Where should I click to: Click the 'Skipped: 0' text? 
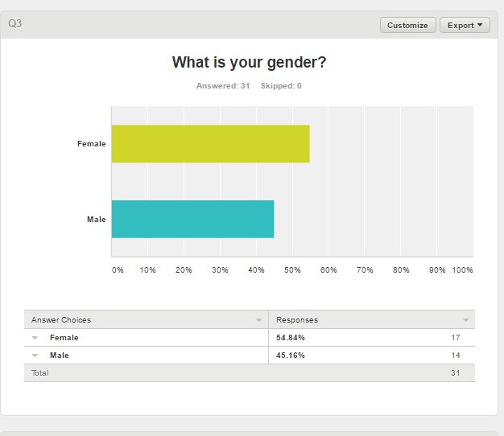[x=281, y=86]
